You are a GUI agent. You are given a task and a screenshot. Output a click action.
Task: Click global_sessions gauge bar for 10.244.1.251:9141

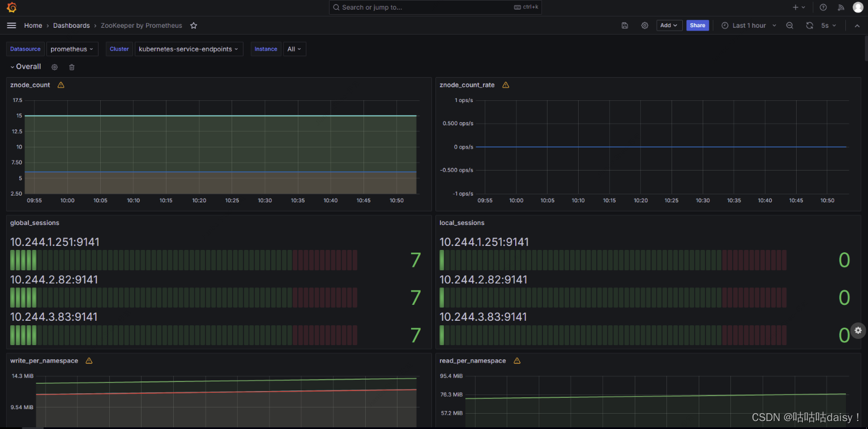[184, 260]
